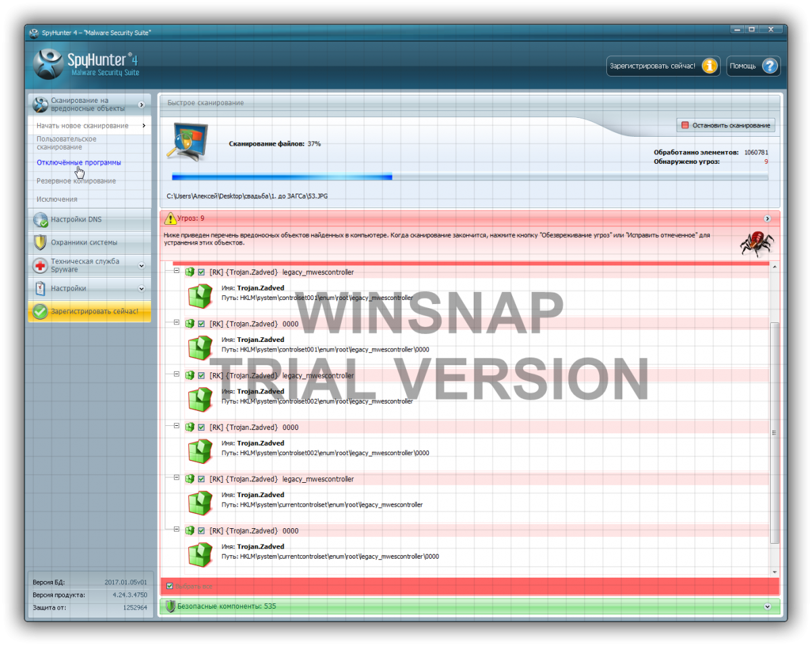Click the threat list scroll-up arrow

coord(775,267)
